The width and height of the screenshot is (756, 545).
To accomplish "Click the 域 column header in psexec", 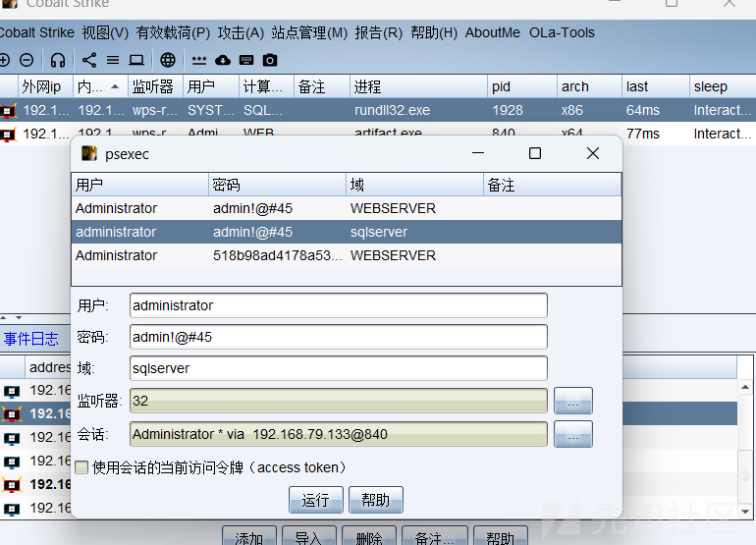I will [414, 185].
